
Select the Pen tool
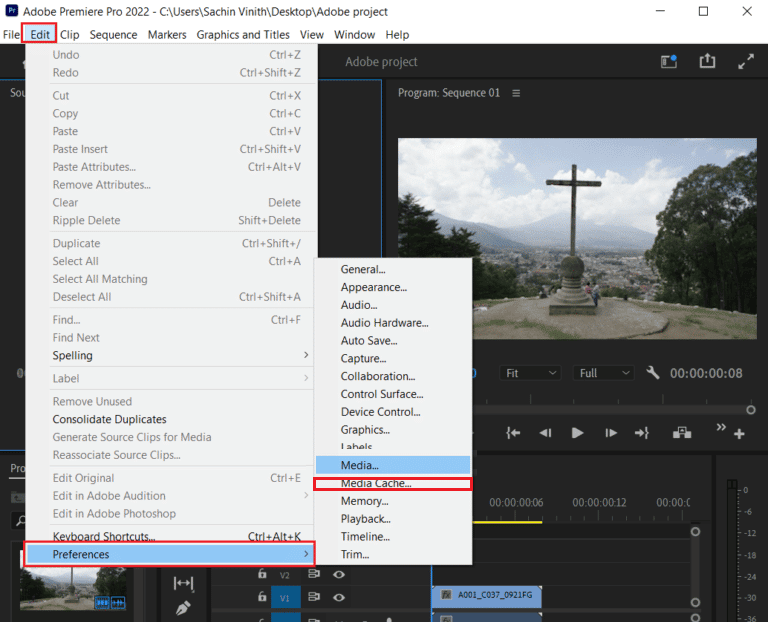(183, 608)
